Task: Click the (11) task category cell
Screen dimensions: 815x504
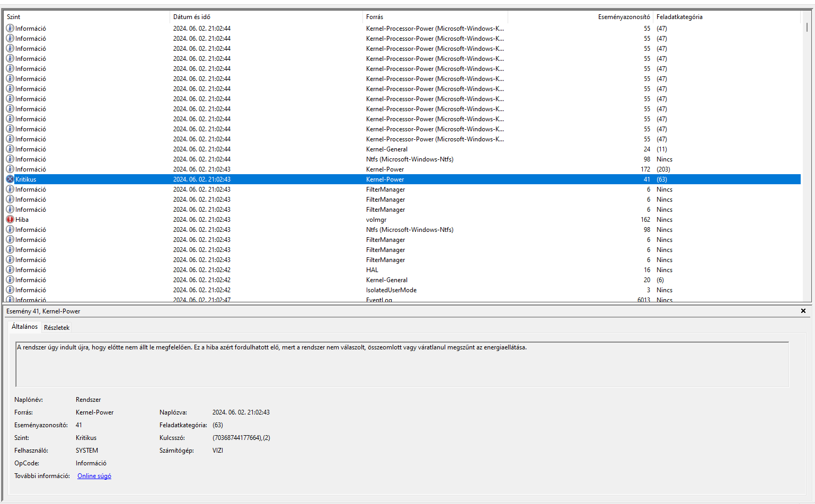Action: click(x=662, y=149)
